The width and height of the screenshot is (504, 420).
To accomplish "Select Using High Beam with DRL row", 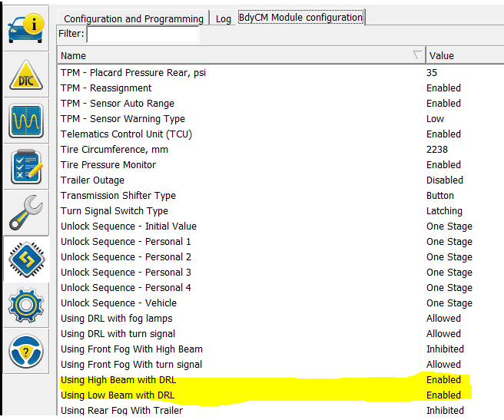I will (x=280, y=380).
